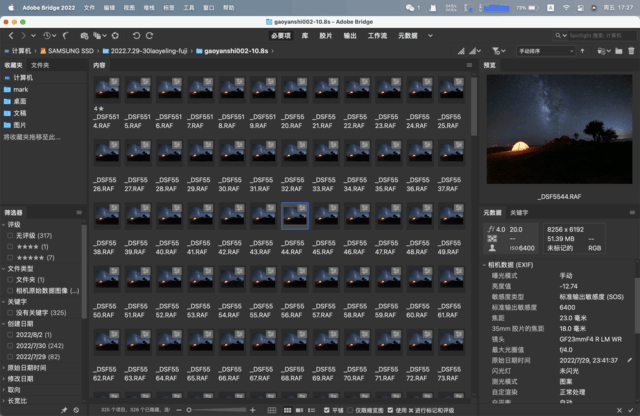The width and height of the screenshot is (640, 416).
Task: Open filter items by rating funnel
Action: [498, 51]
